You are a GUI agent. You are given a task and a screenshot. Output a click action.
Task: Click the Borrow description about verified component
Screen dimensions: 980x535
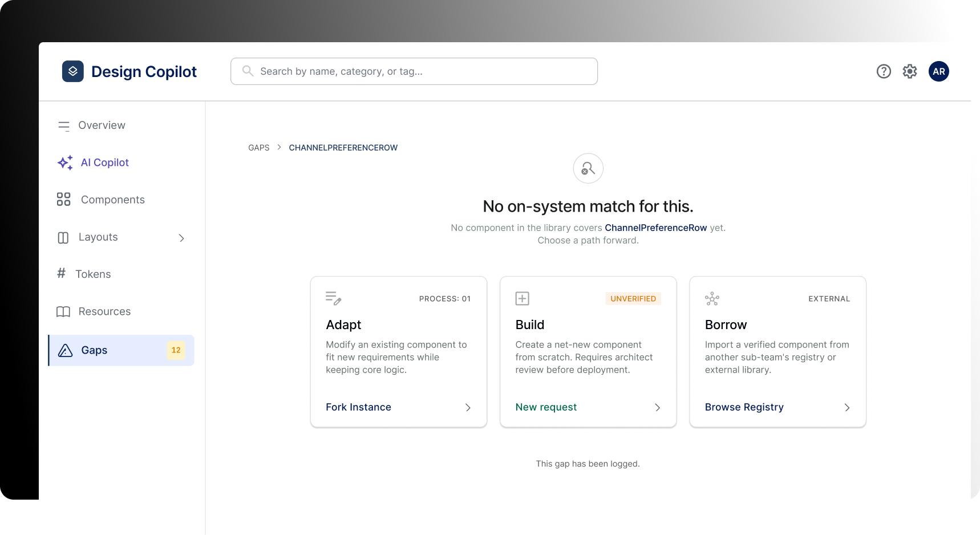coord(777,357)
